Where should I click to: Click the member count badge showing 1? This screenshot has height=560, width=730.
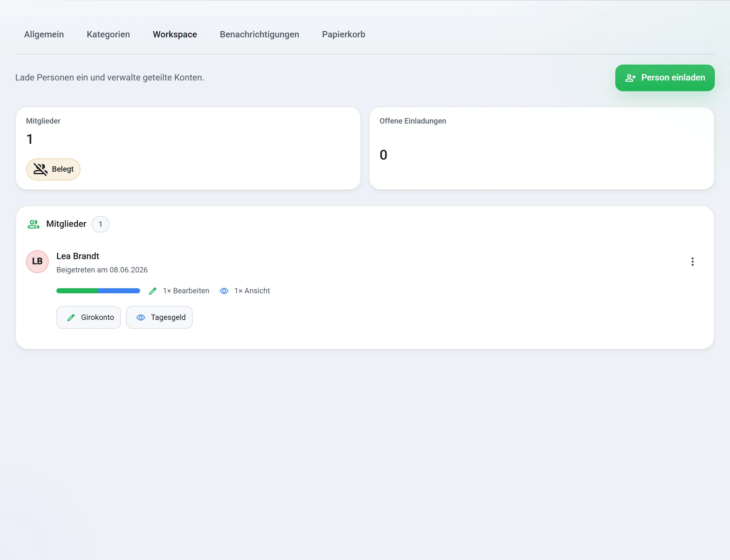click(100, 224)
